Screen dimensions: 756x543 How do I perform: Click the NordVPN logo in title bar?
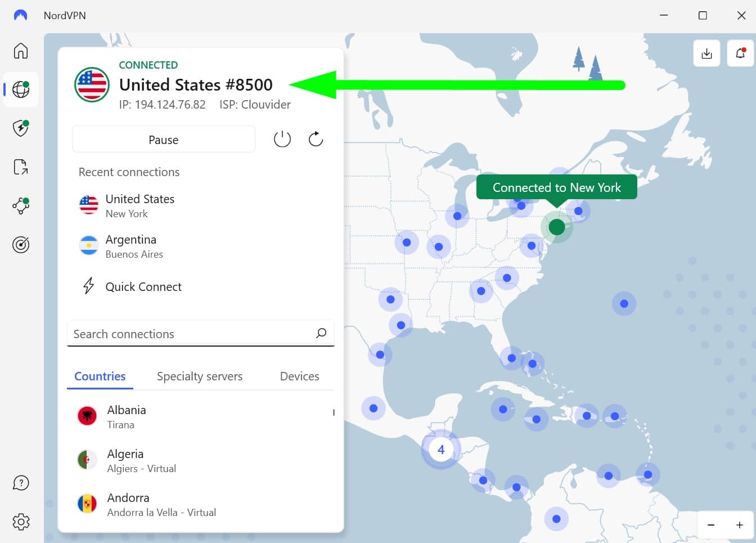(x=20, y=15)
